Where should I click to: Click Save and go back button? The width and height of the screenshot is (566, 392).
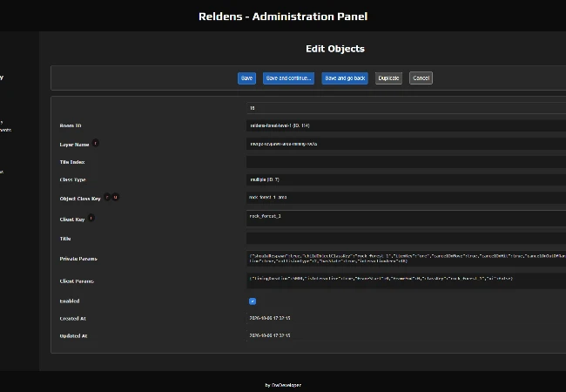tap(345, 78)
